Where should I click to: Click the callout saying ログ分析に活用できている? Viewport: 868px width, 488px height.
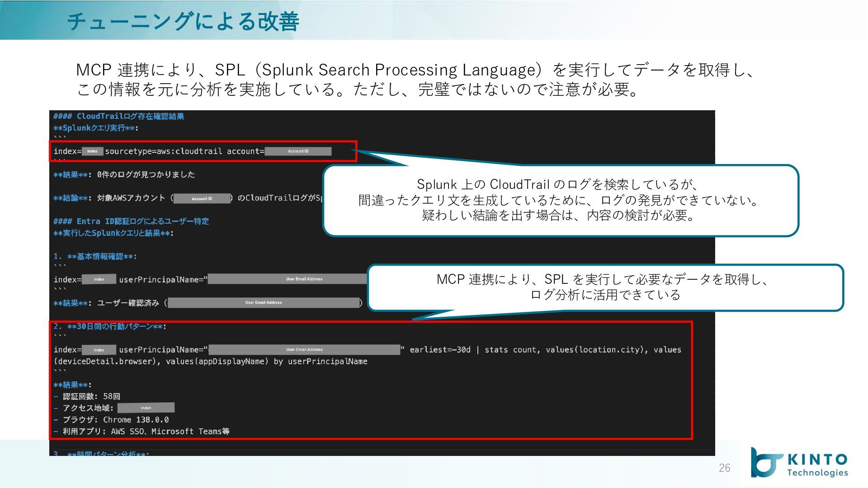(x=605, y=287)
